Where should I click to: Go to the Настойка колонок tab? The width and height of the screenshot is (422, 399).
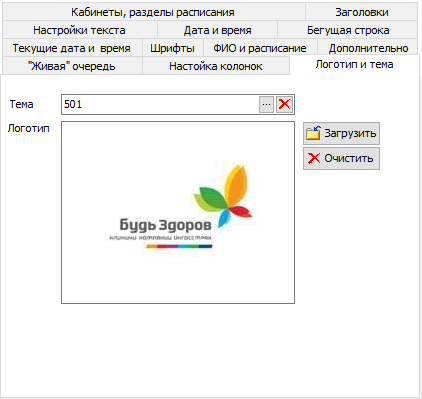click(x=216, y=66)
